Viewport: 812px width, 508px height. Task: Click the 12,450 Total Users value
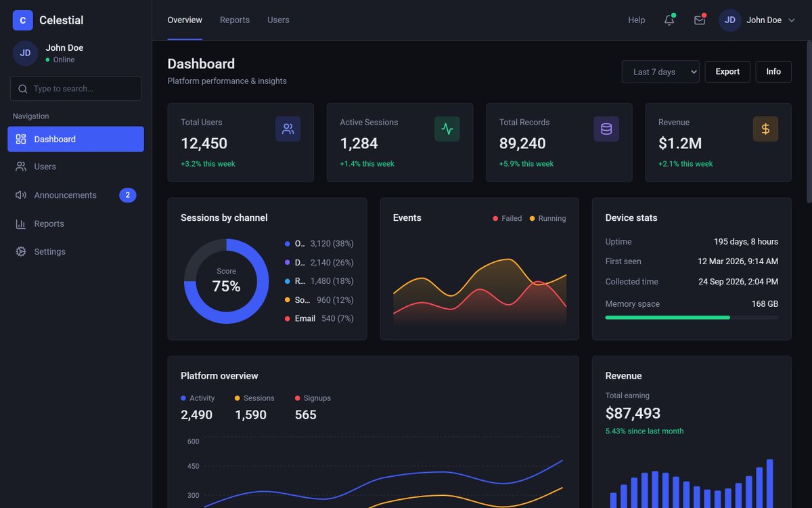(x=204, y=144)
